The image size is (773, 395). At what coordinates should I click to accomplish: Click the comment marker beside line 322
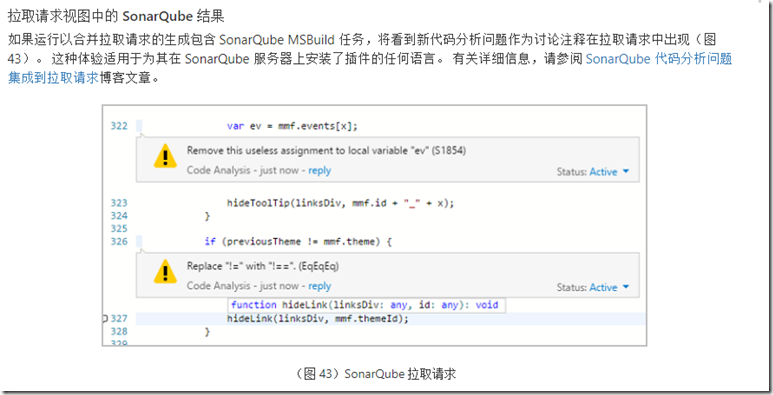click(x=139, y=126)
